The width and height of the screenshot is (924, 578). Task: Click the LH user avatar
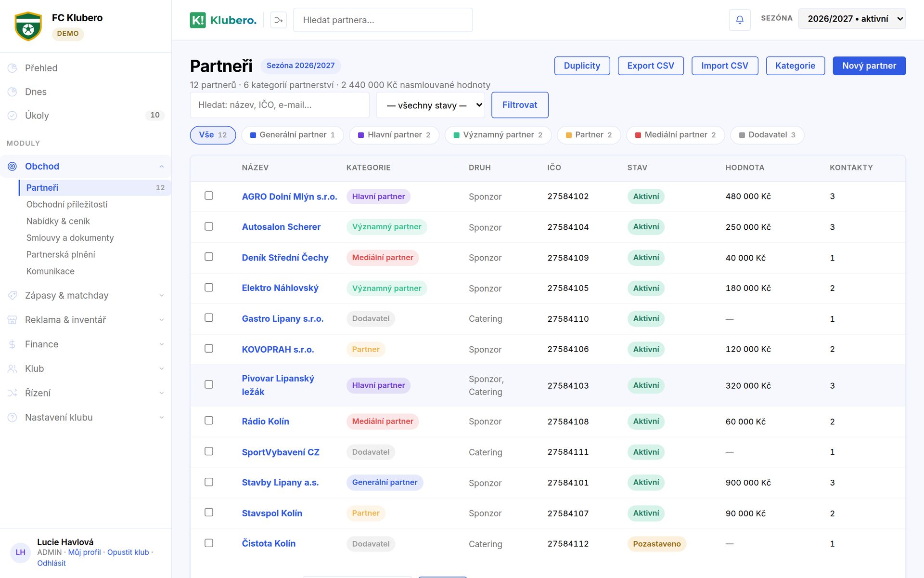click(x=20, y=552)
